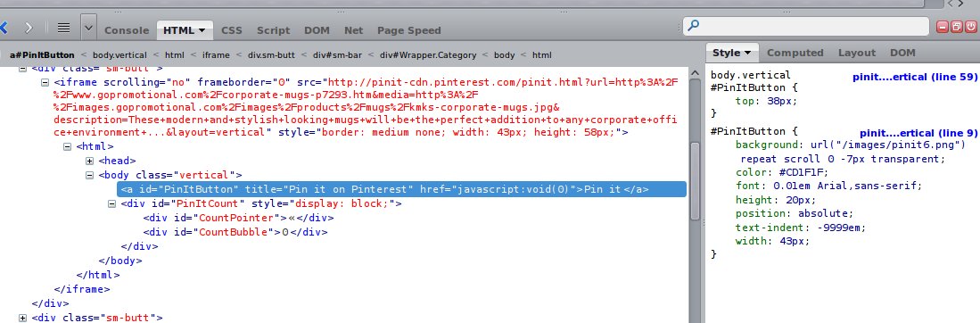Click the "text-indent: -9999em;" declaration
This screenshot has height=323, width=980.
[801, 228]
